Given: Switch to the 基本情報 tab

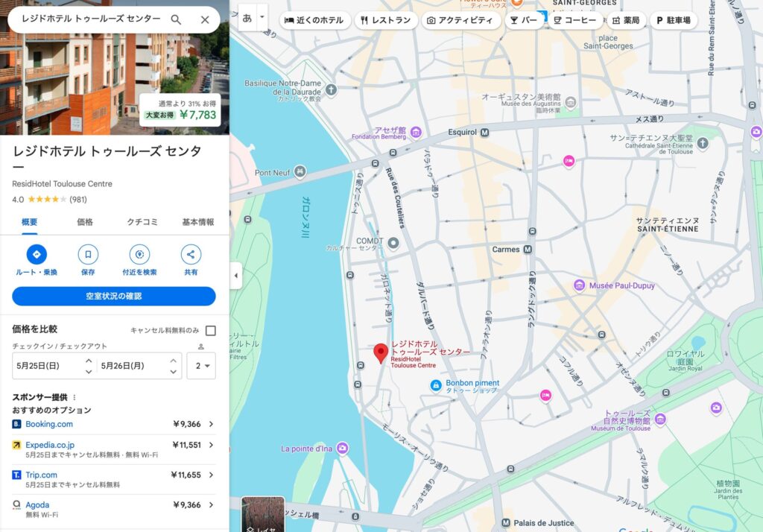Looking at the screenshot, I should tap(198, 223).
